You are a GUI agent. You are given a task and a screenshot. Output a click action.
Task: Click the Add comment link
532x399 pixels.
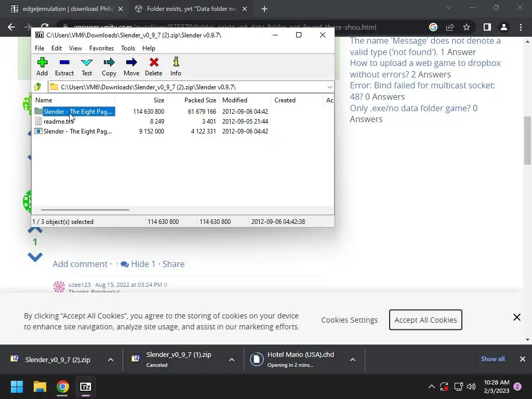[x=80, y=264]
